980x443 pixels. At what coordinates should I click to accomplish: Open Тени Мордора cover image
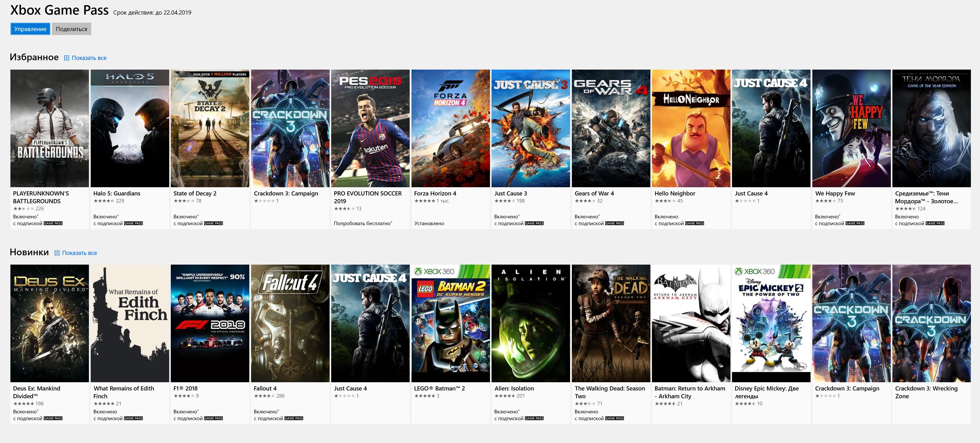pos(932,128)
